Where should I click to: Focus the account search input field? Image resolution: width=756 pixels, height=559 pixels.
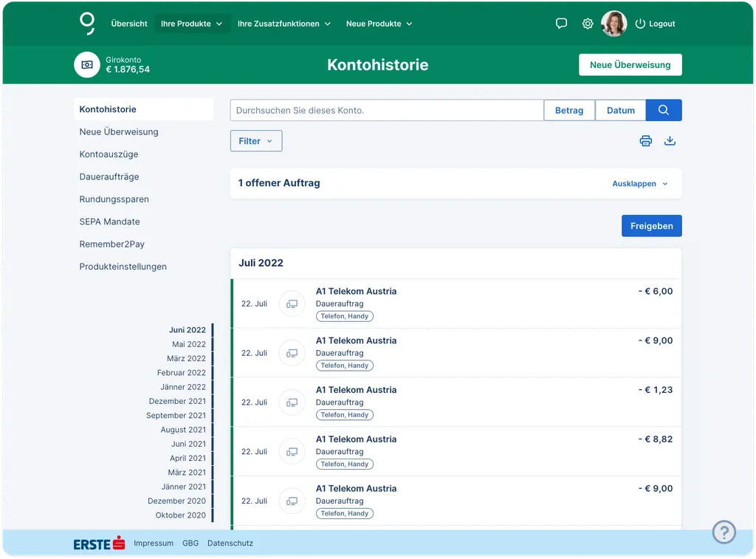click(x=387, y=110)
